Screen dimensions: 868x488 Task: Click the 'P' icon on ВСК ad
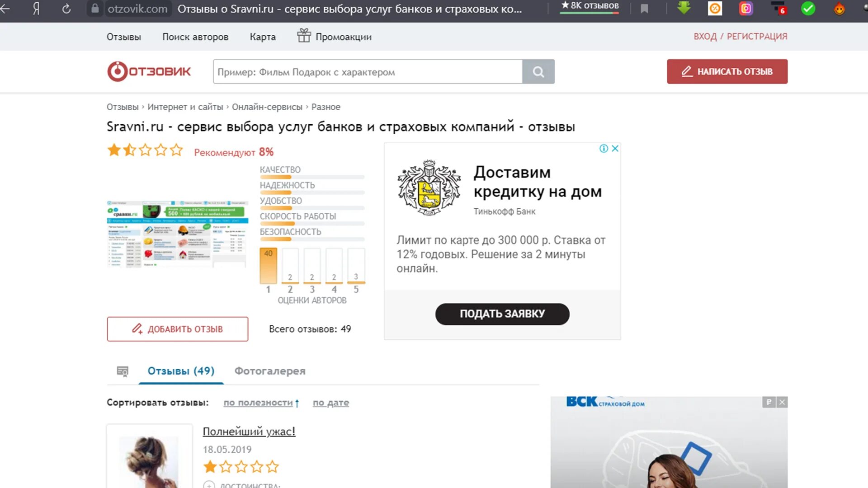(769, 402)
